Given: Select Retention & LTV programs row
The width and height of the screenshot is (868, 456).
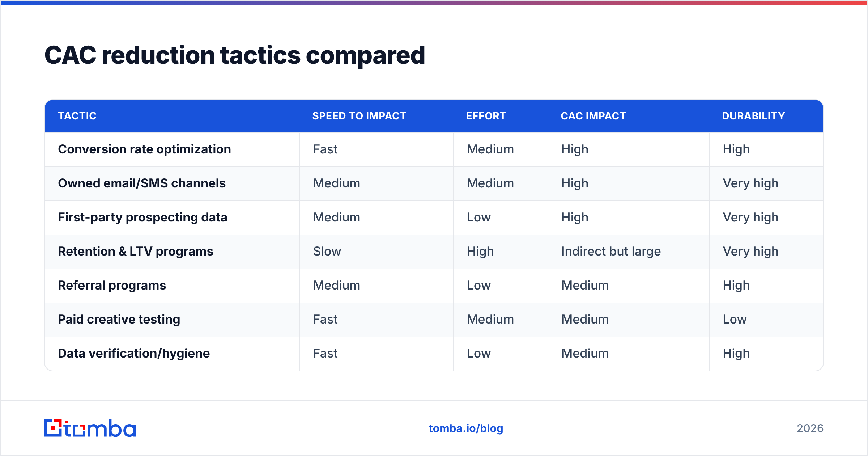Looking at the screenshot, I should (x=434, y=252).
